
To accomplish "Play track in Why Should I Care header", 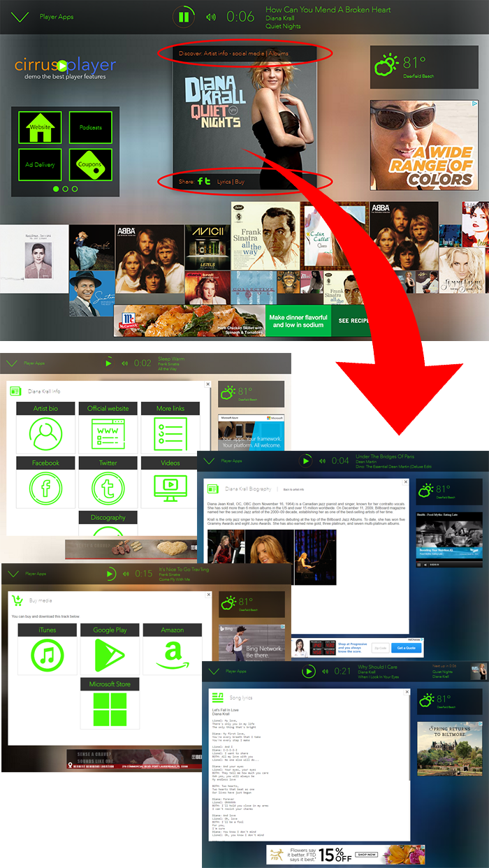I will 308,672.
